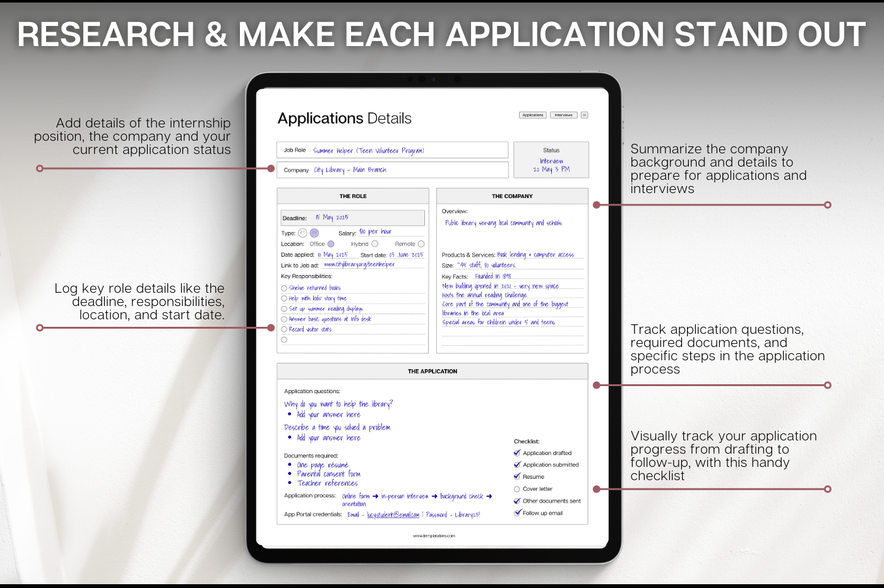Mark 'Set up summer reading displays' circle
This screenshot has width=884, height=588.
tap(284, 309)
